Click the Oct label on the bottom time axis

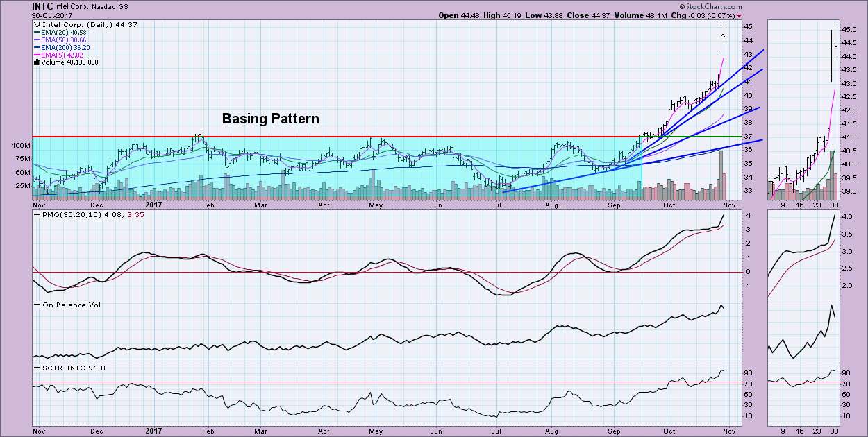click(x=669, y=206)
